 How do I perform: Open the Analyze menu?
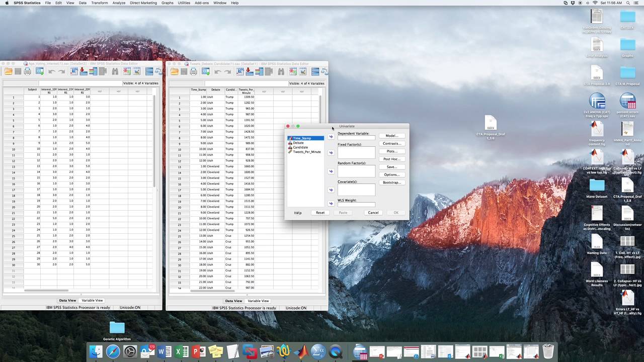coord(119,3)
